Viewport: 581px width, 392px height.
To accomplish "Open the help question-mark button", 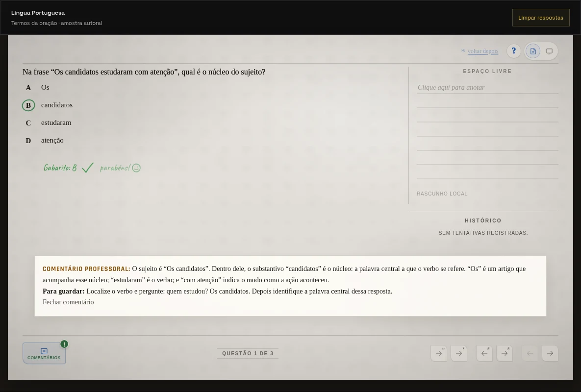I will coord(513,51).
